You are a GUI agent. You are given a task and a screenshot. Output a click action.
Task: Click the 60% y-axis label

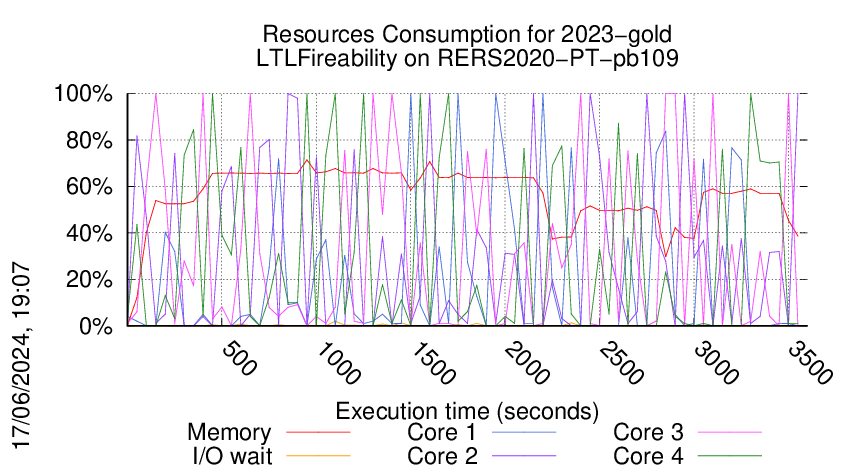coord(89,187)
